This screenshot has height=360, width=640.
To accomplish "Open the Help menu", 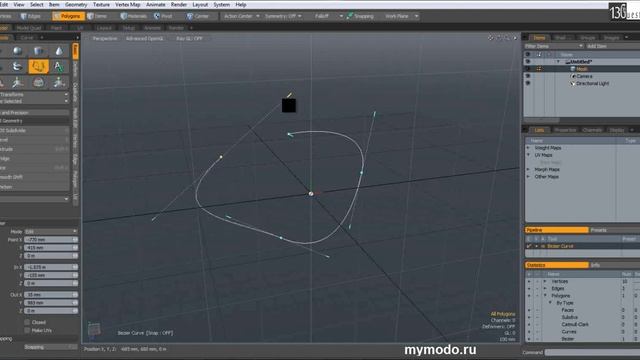I will (240, 4).
